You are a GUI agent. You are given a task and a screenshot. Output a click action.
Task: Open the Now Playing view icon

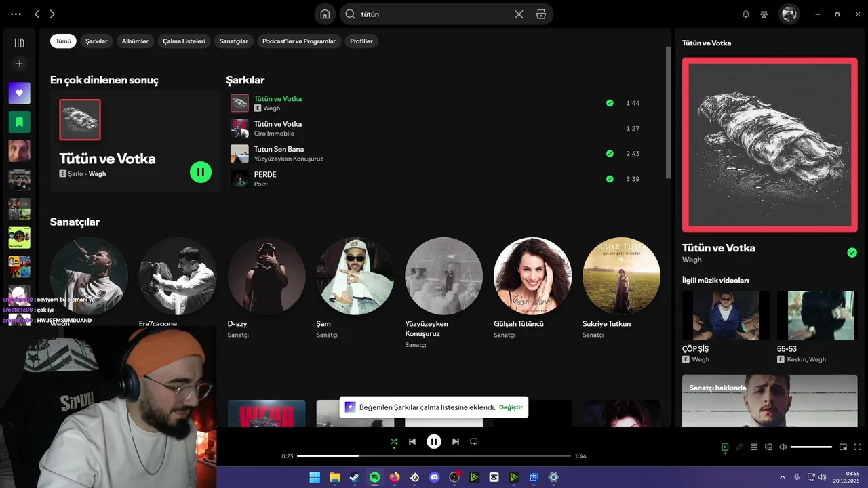pyautogui.click(x=725, y=447)
